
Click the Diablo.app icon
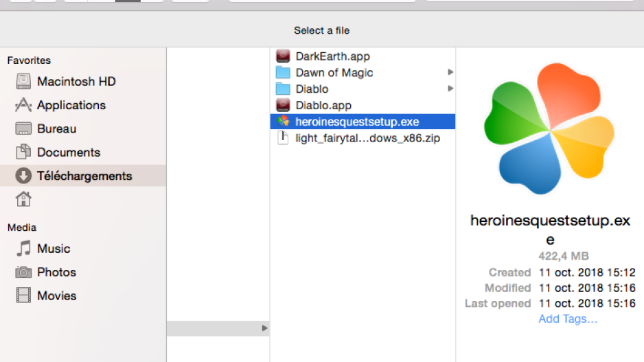tap(283, 105)
